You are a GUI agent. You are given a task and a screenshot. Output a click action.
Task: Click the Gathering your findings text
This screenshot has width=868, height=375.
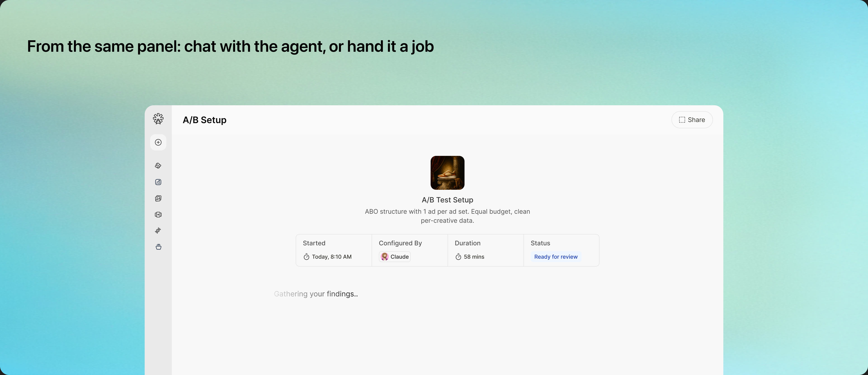click(x=316, y=294)
